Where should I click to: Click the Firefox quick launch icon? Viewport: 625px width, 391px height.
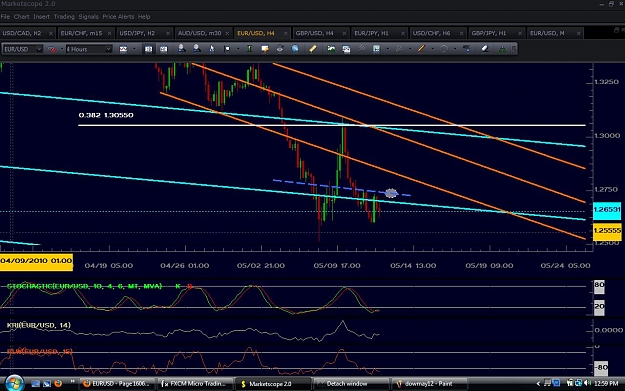tap(58, 383)
